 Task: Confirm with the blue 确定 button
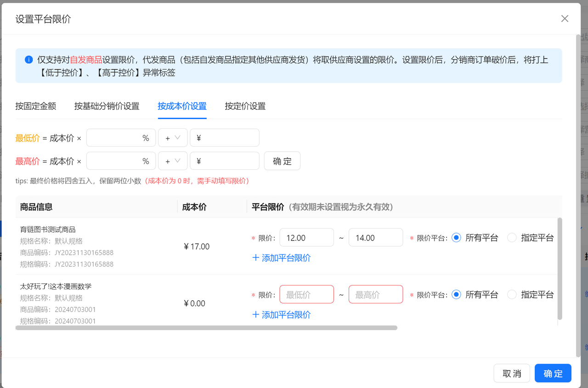pyautogui.click(x=553, y=373)
